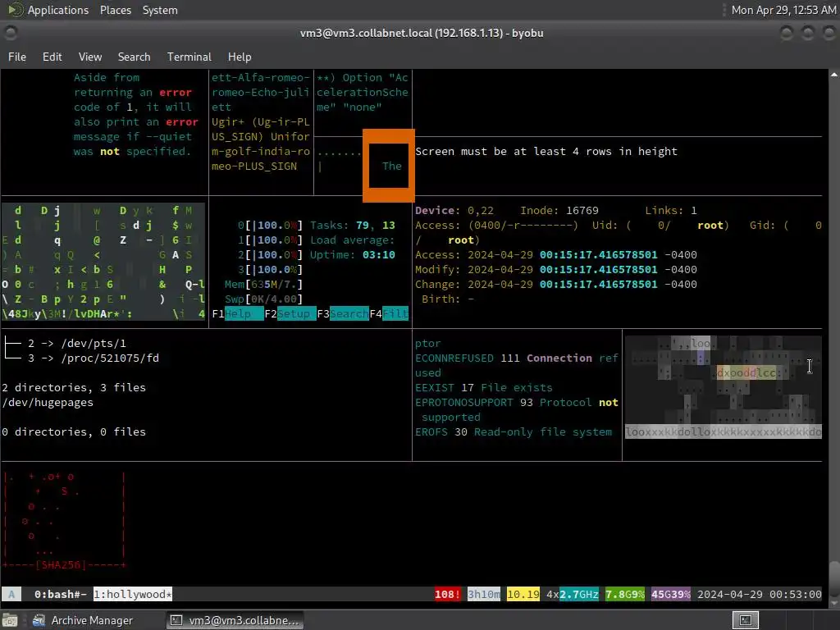Screen dimensions: 840x630
Task: Open the Applications menu
Action: [58, 10]
